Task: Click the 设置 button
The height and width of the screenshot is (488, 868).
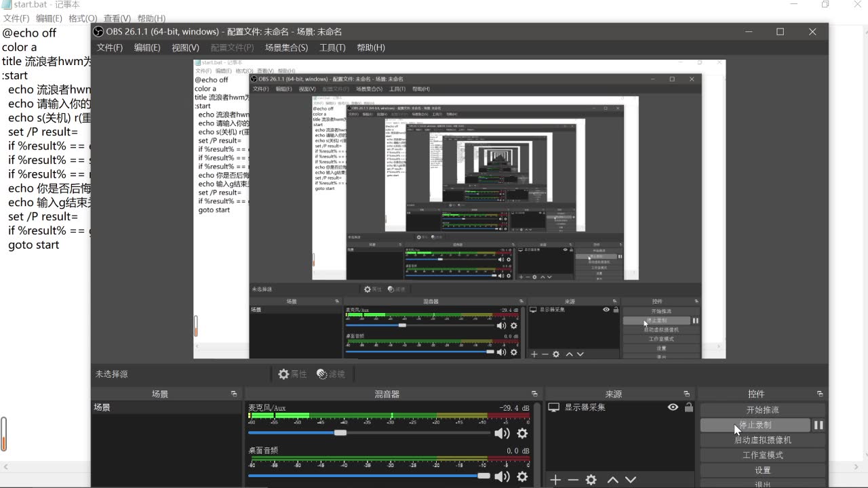Action: pos(763,470)
